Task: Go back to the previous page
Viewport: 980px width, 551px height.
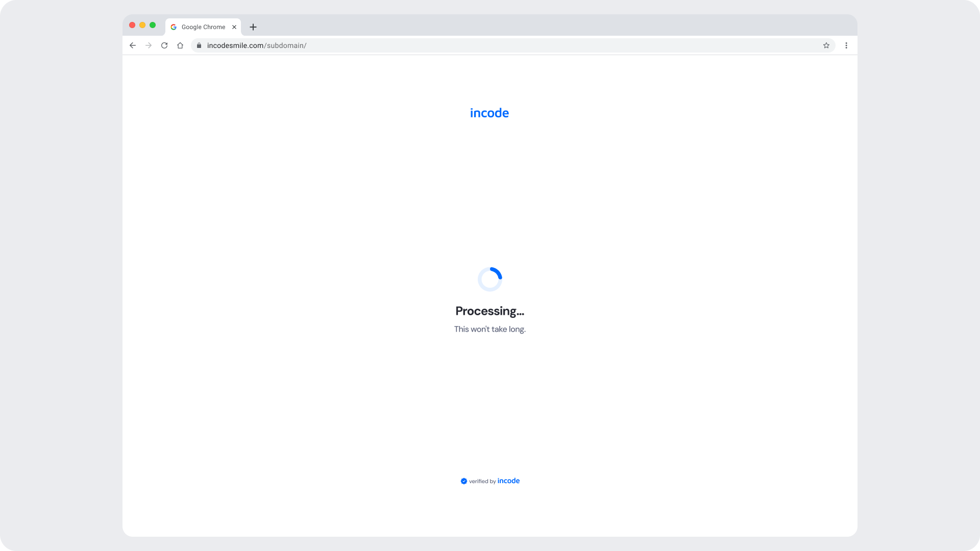Action: click(x=133, y=45)
